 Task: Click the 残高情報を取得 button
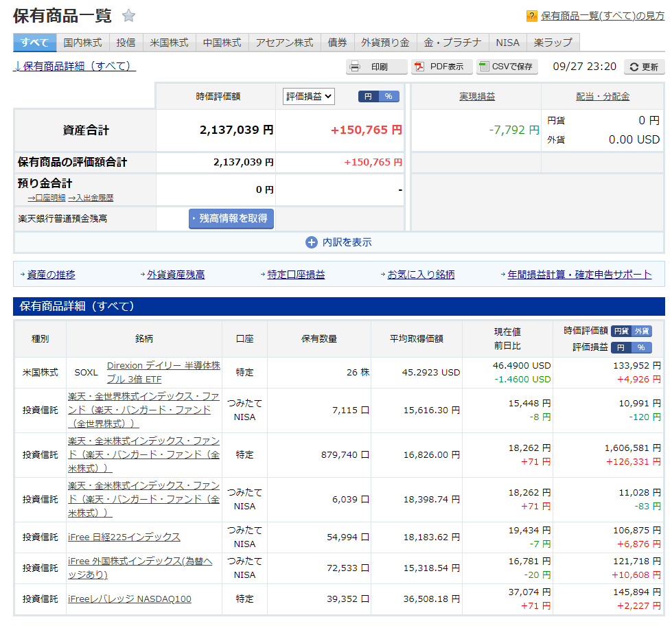point(231,219)
